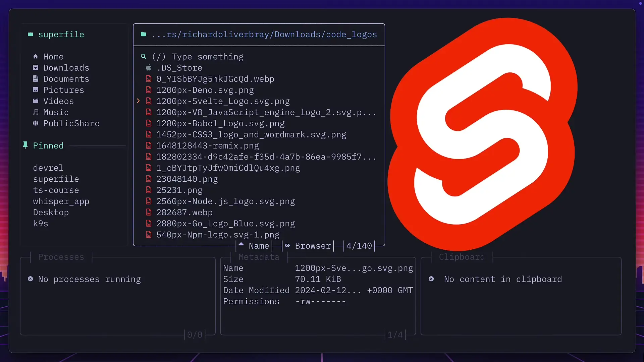Open pinned folder Desktop
The image size is (644, 362).
(x=51, y=212)
